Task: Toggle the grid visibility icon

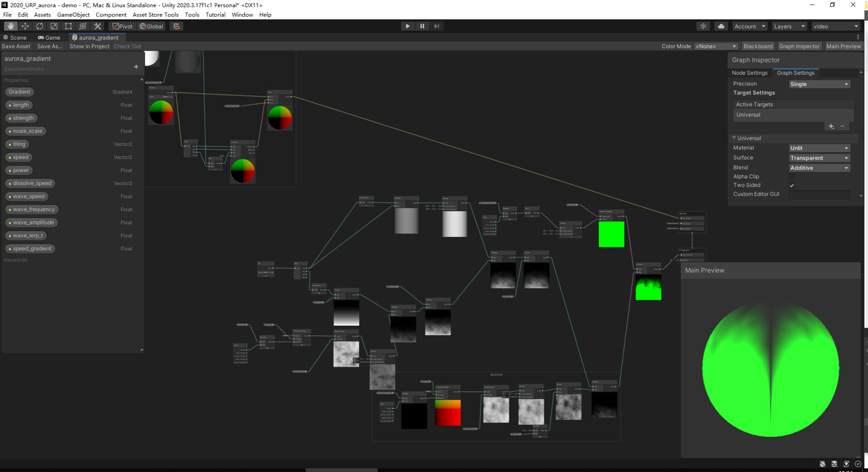Action: click(176, 26)
